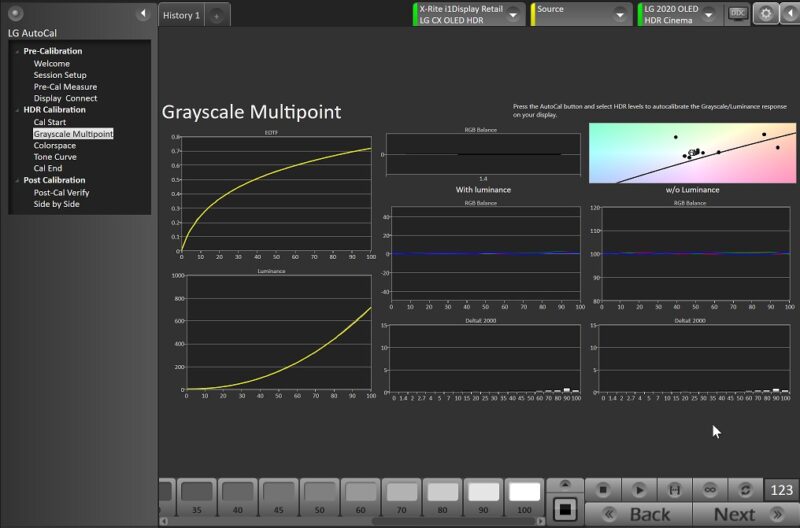Click the 123 numeric display button
800x528 pixels.
click(x=781, y=490)
